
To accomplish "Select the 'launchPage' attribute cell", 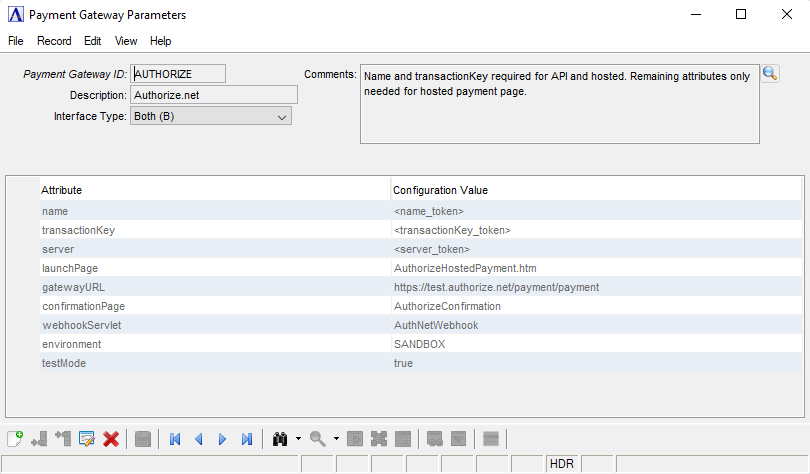I will [215, 268].
